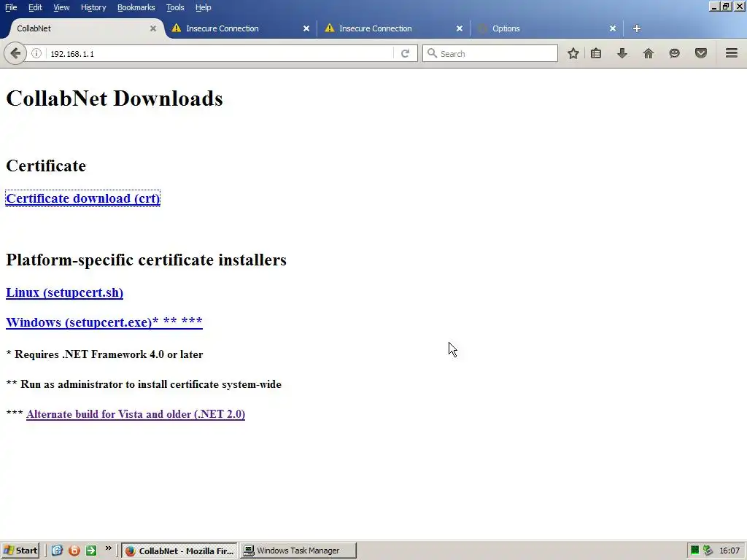Click the network tray icon
Screen dimensions: 747x560
(708, 551)
